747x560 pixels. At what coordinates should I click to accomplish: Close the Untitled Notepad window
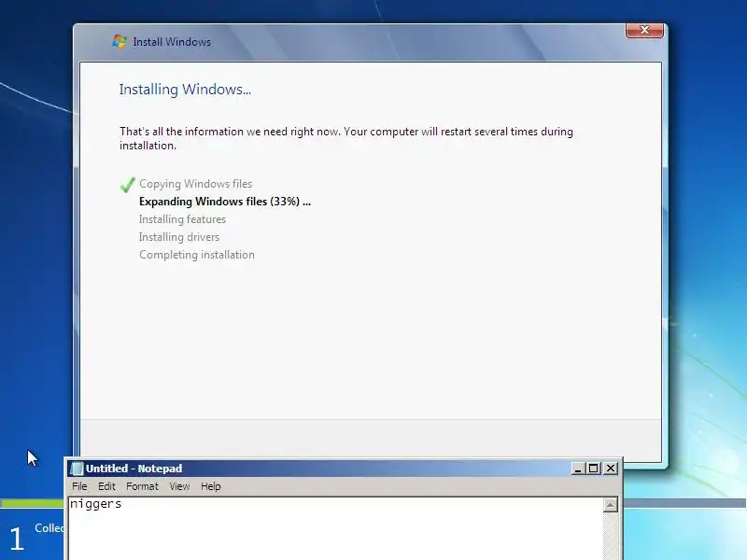coord(611,469)
